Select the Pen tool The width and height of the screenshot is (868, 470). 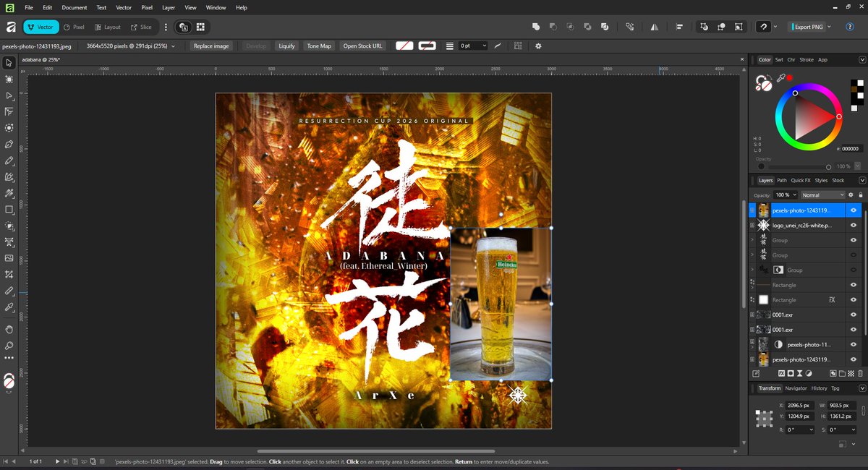tap(9, 144)
